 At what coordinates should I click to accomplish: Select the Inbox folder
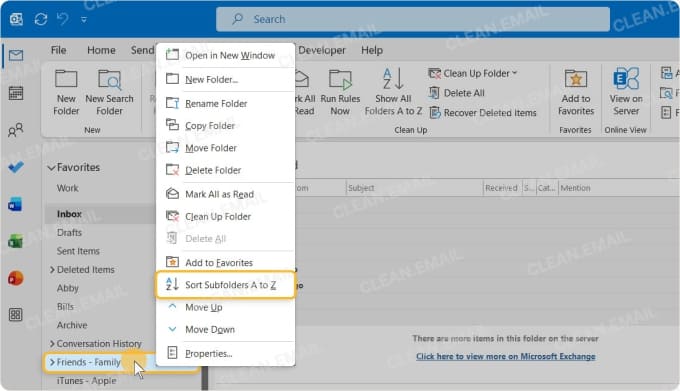(x=69, y=214)
